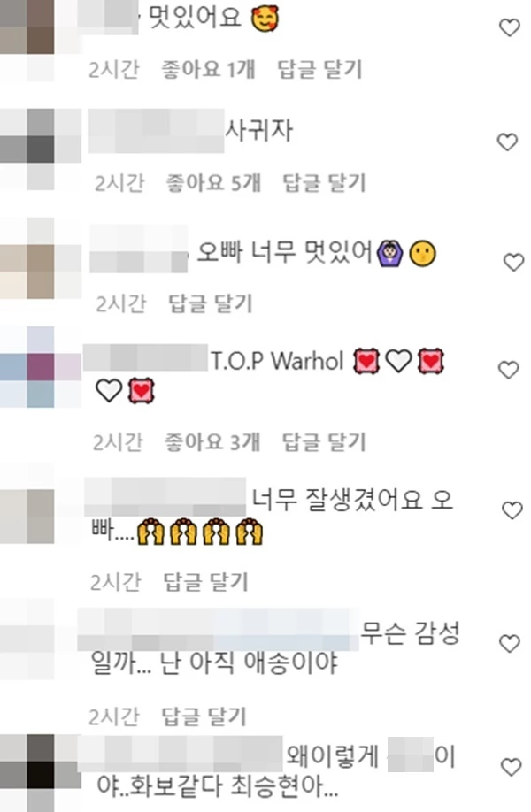Tap heart next to '너무 잘생겼어요' comment
Viewport: 531px width, 812px height.
tap(512, 510)
